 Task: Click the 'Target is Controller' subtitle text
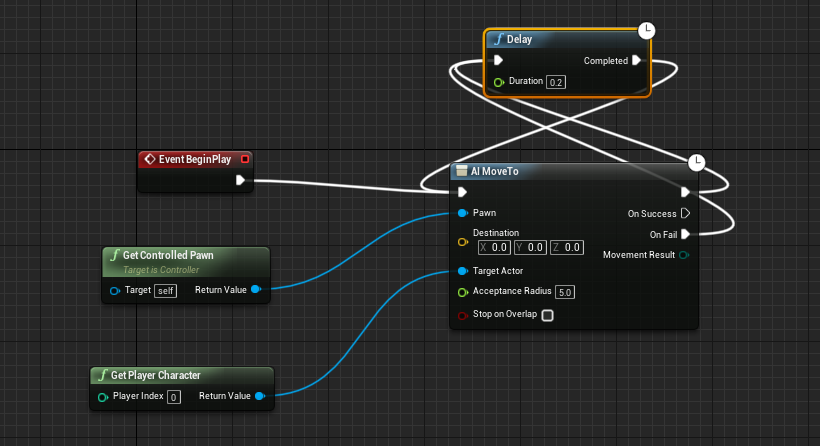click(161, 270)
